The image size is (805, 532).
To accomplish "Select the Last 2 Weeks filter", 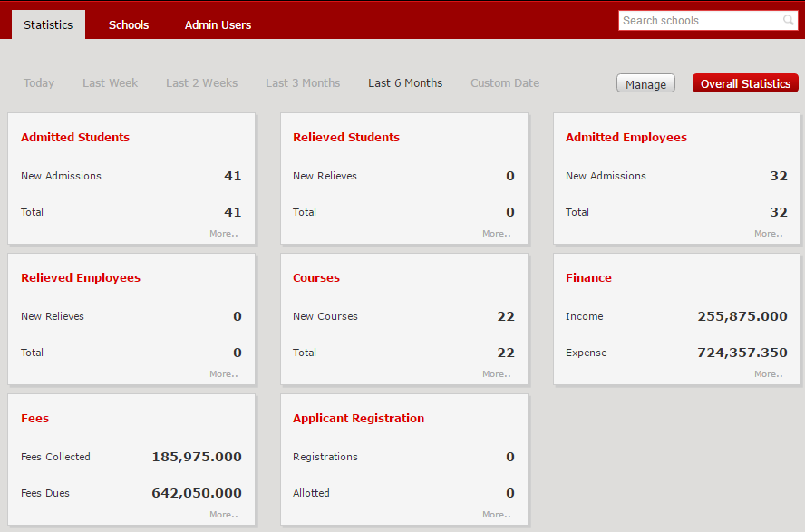I will (201, 82).
